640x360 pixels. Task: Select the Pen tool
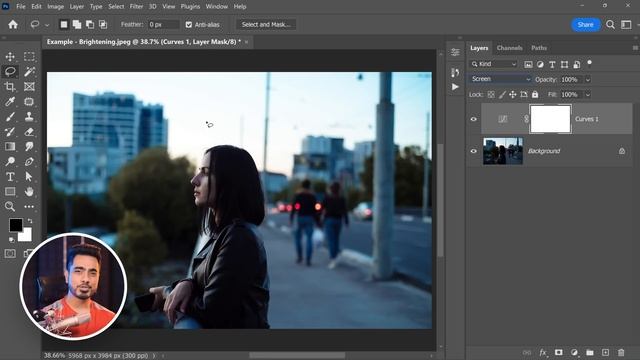pos(29,162)
